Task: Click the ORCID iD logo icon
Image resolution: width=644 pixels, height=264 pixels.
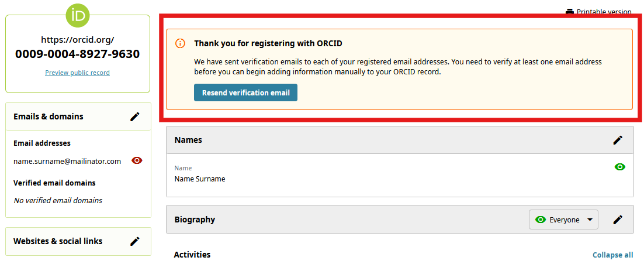Action: (x=77, y=16)
